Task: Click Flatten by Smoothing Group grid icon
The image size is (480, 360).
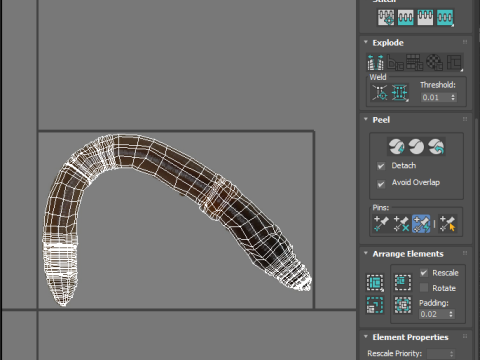Action: pyautogui.click(x=415, y=62)
